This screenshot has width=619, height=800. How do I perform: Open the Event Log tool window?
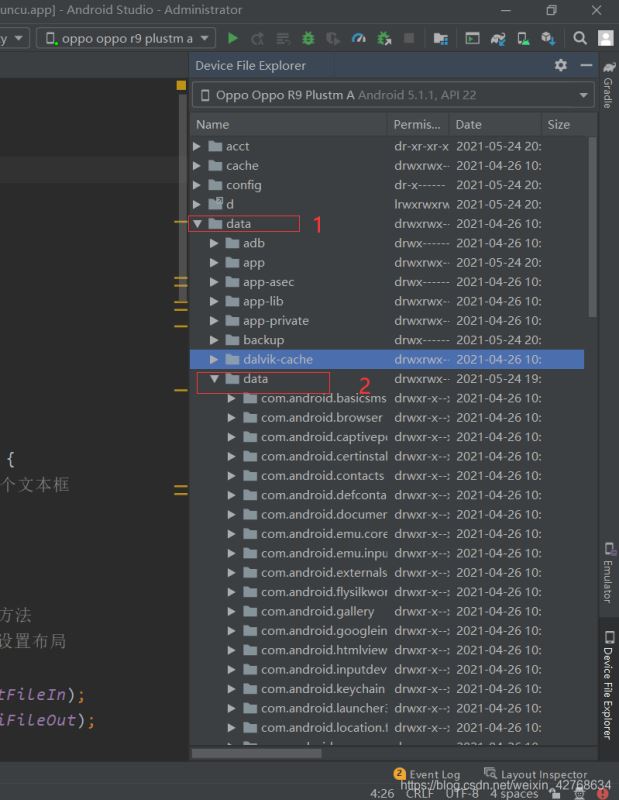427,774
